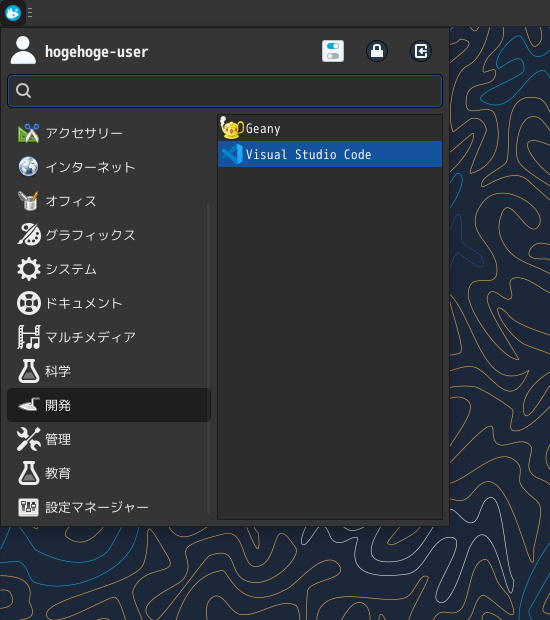This screenshot has height=620, width=550.
Task: Click the Visual Studio Code logo icon
Action: [232, 154]
